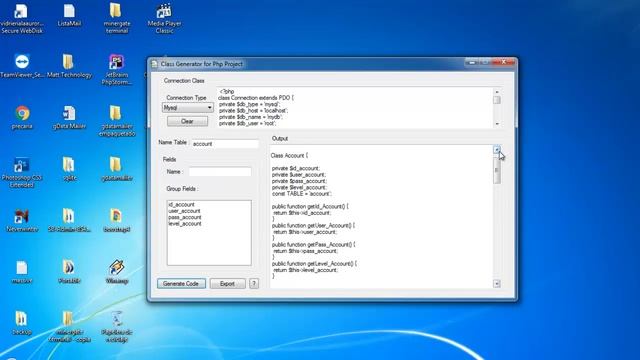Focus the Name Table field containing account
Image resolution: width=640 pixels, height=360 pixels.
[x=225, y=144]
